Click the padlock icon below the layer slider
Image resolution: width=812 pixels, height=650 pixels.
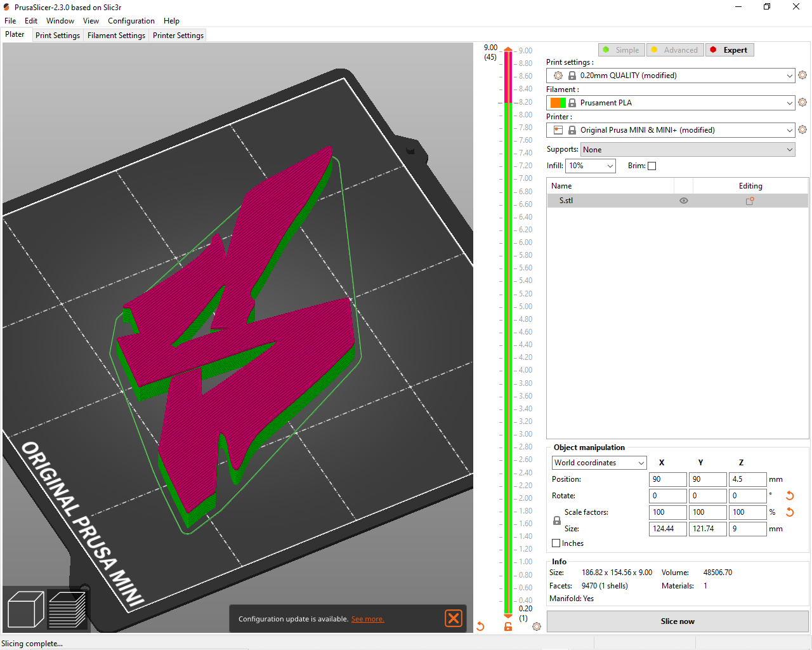(x=508, y=627)
